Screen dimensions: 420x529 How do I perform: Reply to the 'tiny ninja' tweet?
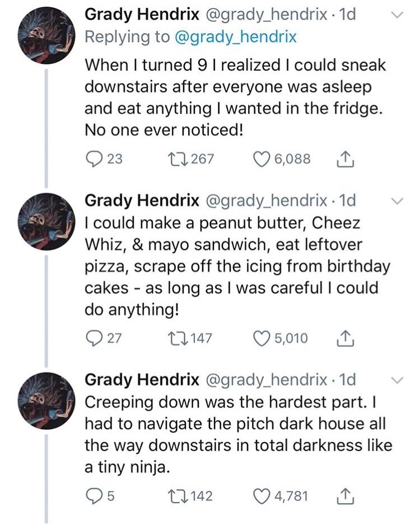[93, 496]
